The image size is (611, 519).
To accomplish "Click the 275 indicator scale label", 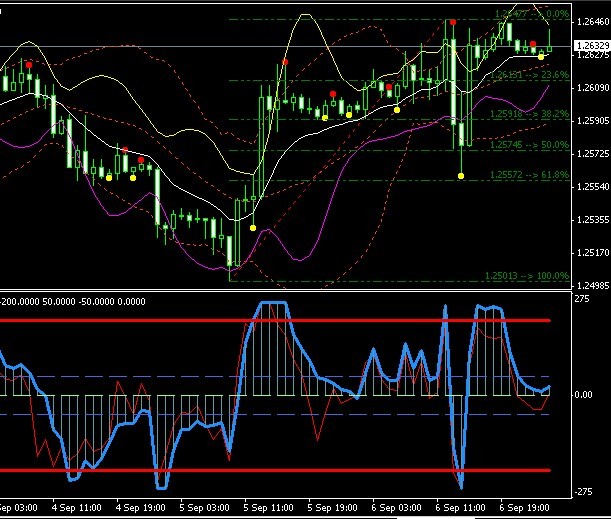I will coord(582,299).
